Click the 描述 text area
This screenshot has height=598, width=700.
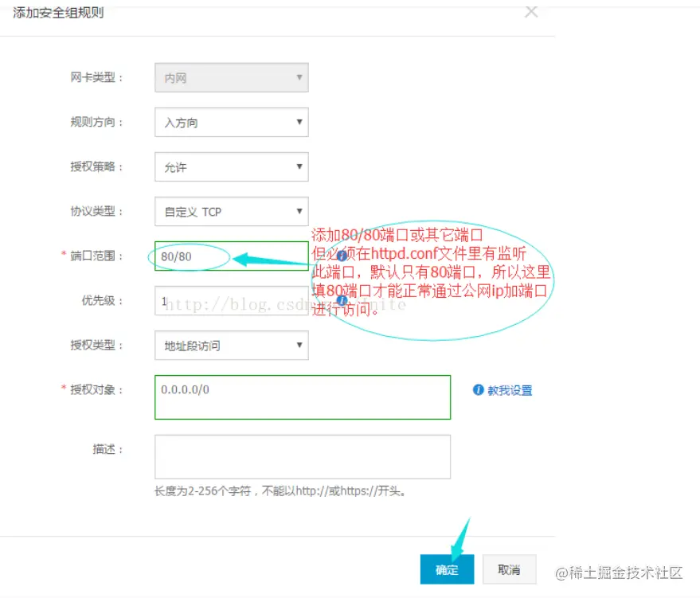click(x=303, y=457)
